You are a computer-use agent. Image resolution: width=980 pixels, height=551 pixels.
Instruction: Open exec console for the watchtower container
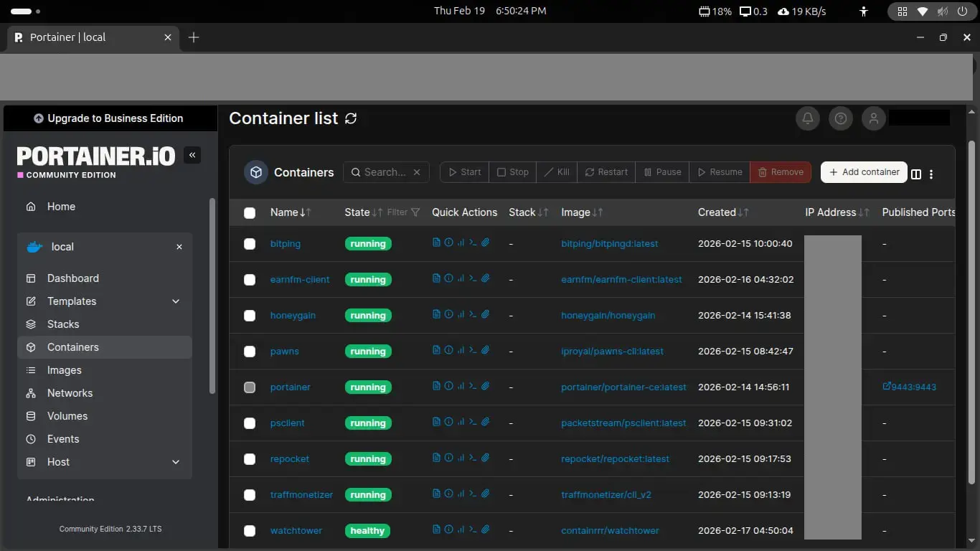click(473, 529)
